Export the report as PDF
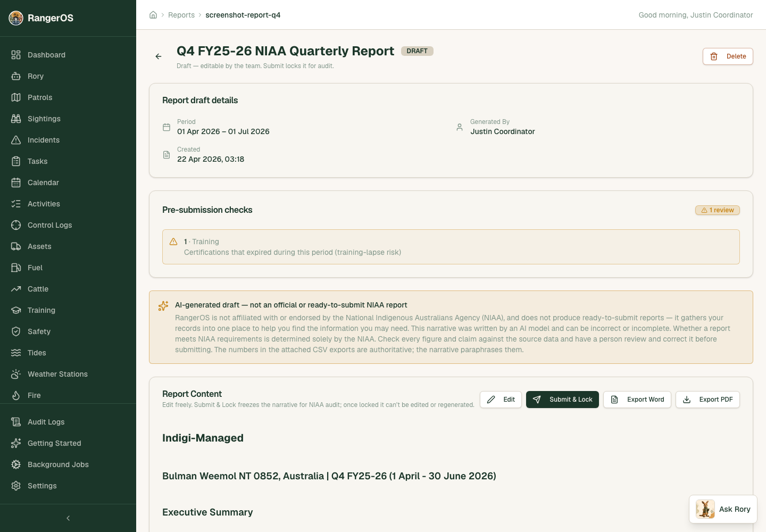 [707, 400]
